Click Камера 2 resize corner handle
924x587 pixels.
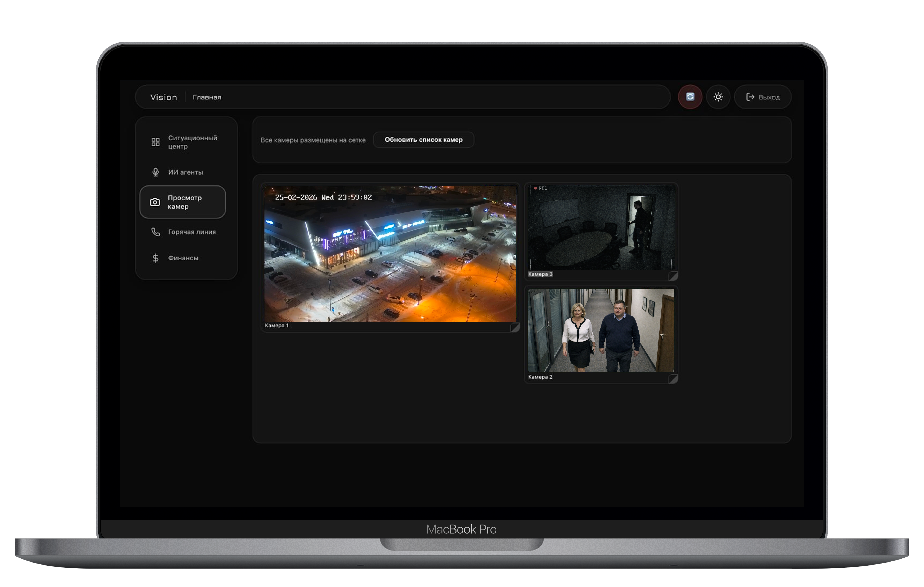(673, 379)
